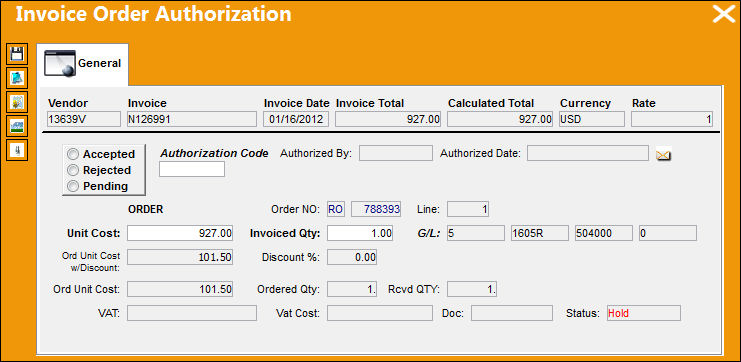The width and height of the screenshot is (741, 362).
Task: Click the Authorization Code label
Action: (215, 154)
